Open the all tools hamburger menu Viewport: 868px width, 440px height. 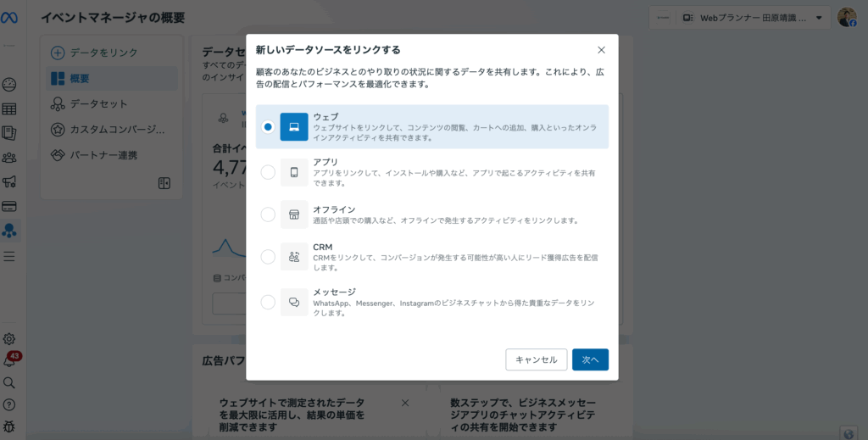(x=10, y=256)
